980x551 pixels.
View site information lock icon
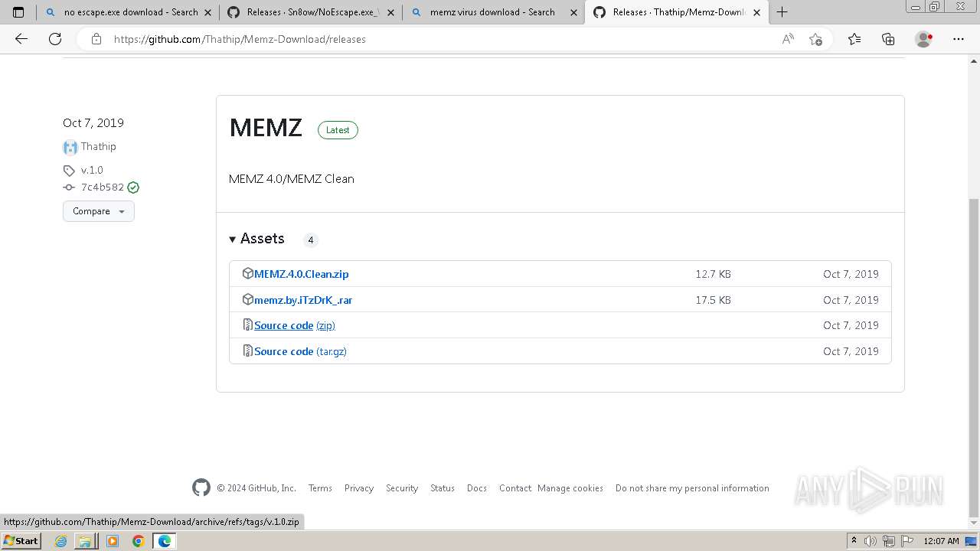[96, 39]
